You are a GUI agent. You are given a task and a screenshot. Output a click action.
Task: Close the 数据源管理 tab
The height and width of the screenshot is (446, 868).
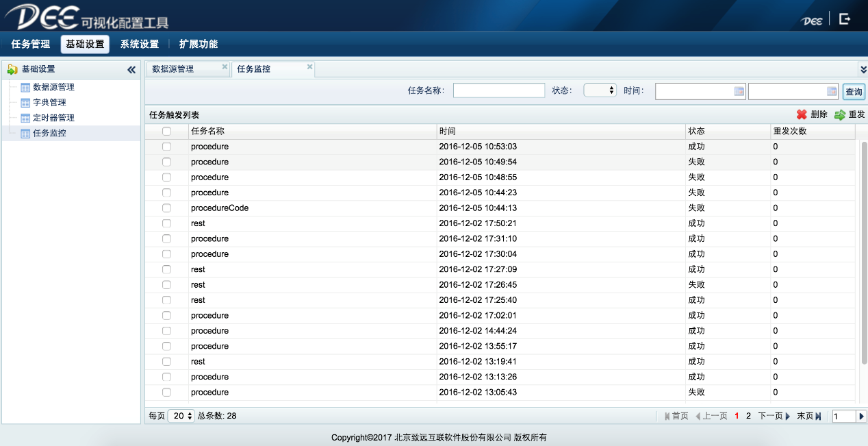pyautogui.click(x=225, y=67)
